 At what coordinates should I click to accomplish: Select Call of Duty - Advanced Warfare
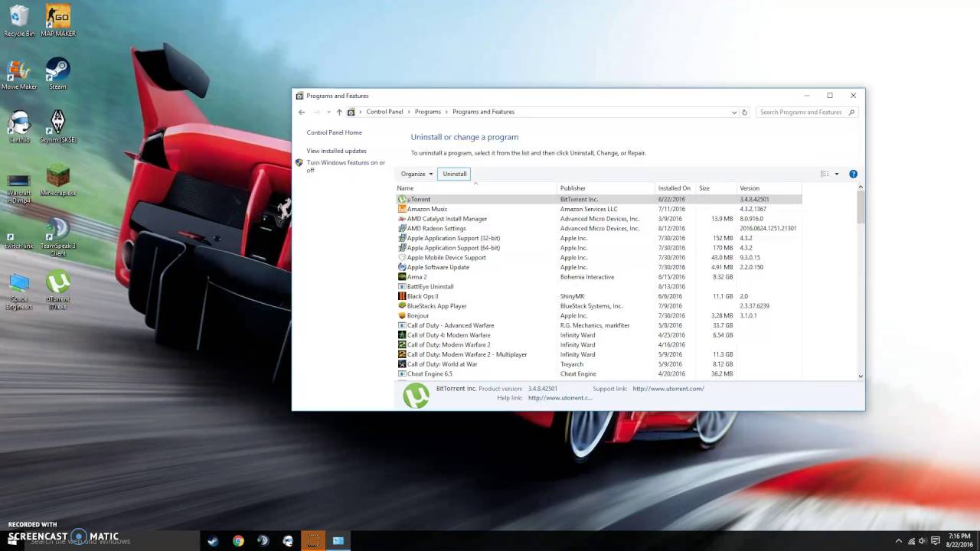point(599,325)
